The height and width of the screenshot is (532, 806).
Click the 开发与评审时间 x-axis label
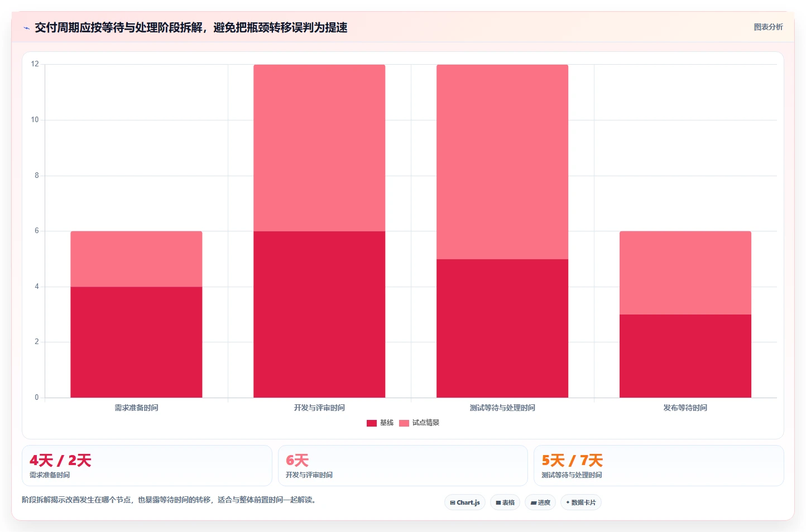319,408
